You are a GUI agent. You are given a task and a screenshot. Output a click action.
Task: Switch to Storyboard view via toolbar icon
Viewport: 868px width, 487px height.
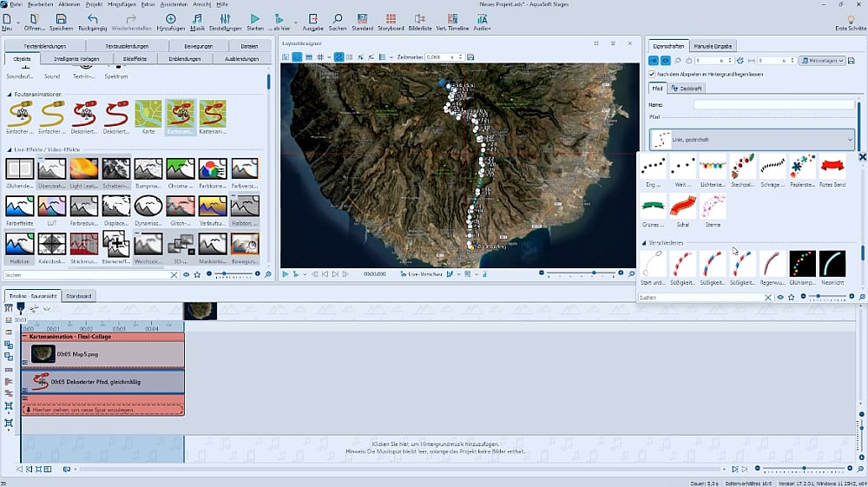(391, 19)
